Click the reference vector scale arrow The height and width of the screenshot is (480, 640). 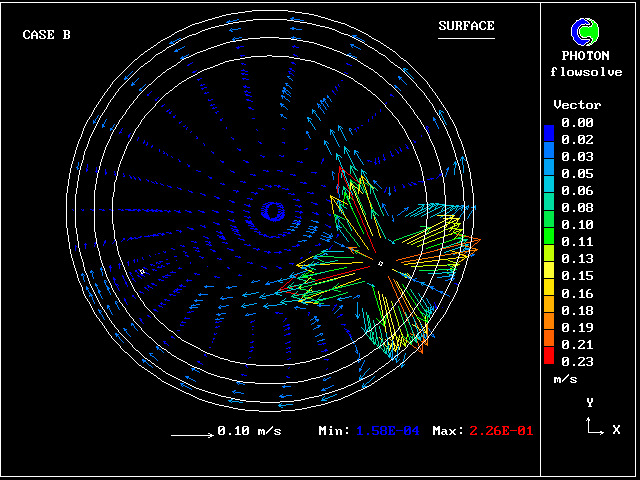click(x=191, y=435)
